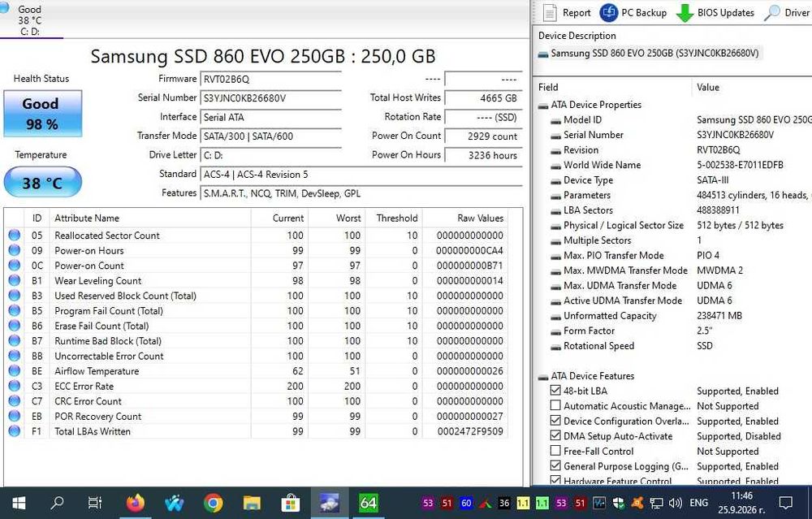
Task: Click the green BIOS Updates arrow icon
Action: [685, 13]
